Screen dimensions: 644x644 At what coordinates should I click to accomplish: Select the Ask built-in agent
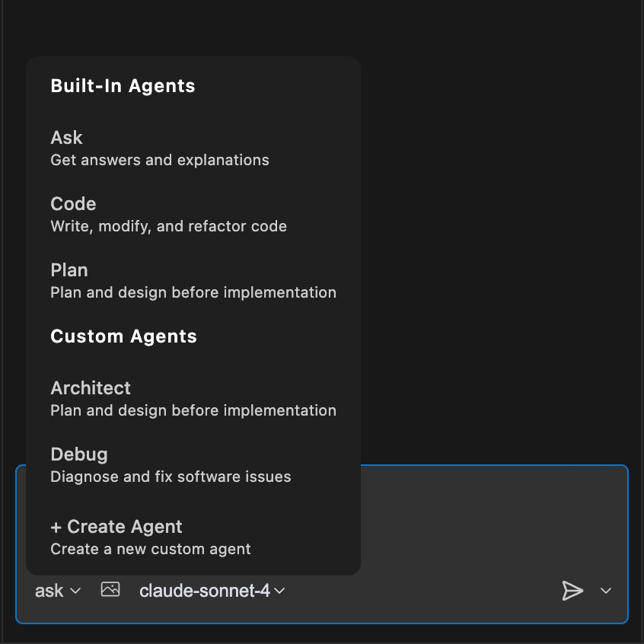pyautogui.click(x=67, y=138)
